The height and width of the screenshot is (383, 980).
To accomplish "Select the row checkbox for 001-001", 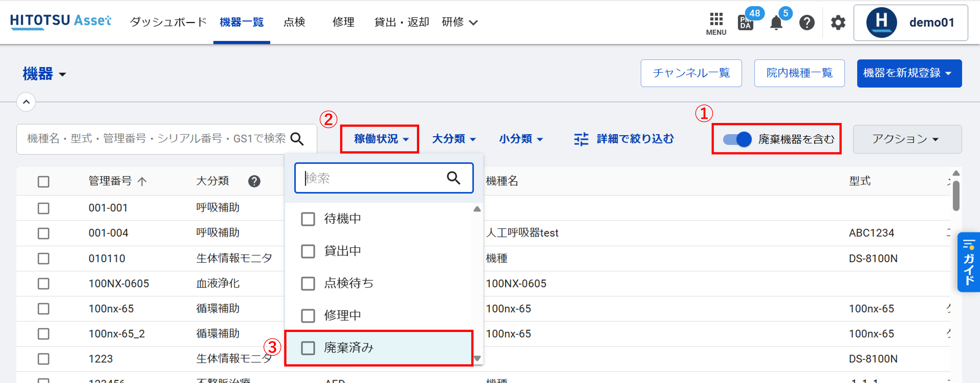I will (x=43, y=208).
